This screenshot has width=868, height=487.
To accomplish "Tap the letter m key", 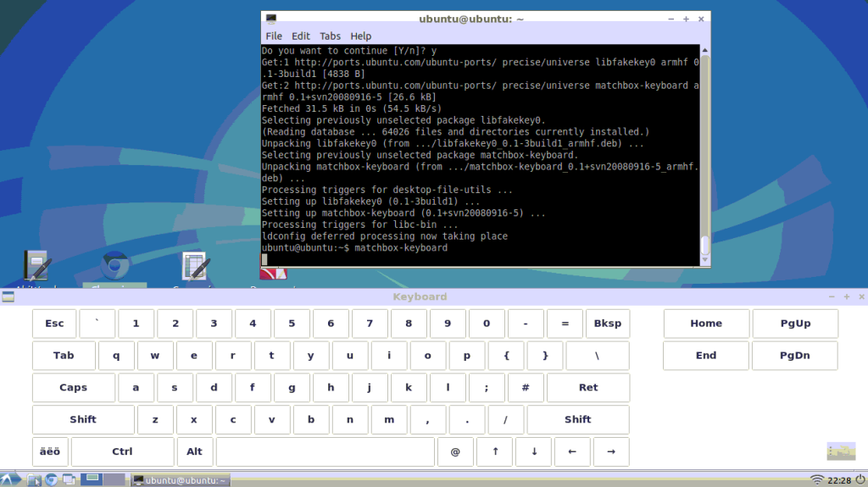I will point(389,419).
